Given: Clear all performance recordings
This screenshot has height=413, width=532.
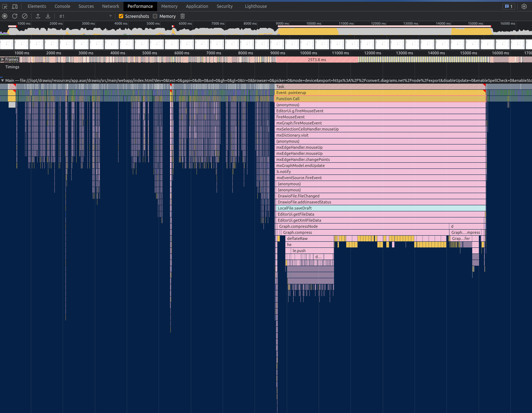Looking at the screenshot, I should (25, 16).
